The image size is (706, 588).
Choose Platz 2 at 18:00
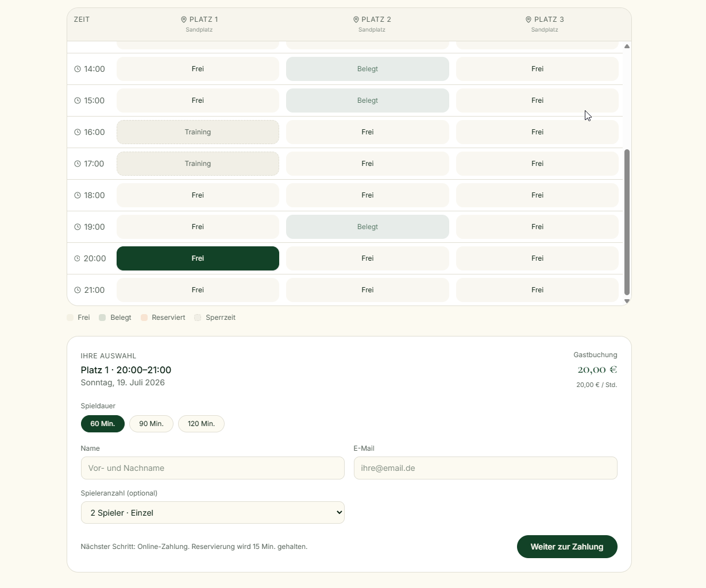(x=368, y=195)
